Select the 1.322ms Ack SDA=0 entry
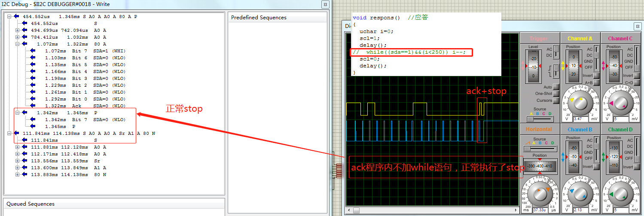 85,106
